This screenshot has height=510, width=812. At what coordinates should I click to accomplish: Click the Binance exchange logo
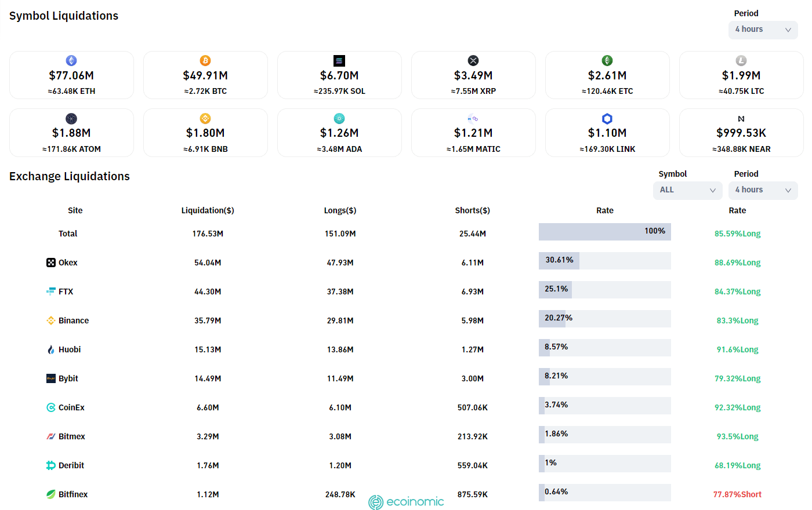point(51,320)
